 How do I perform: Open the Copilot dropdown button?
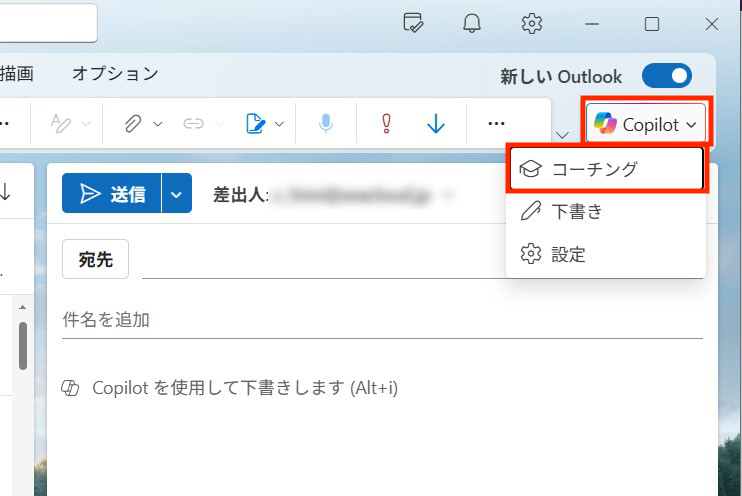[x=646, y=124]
